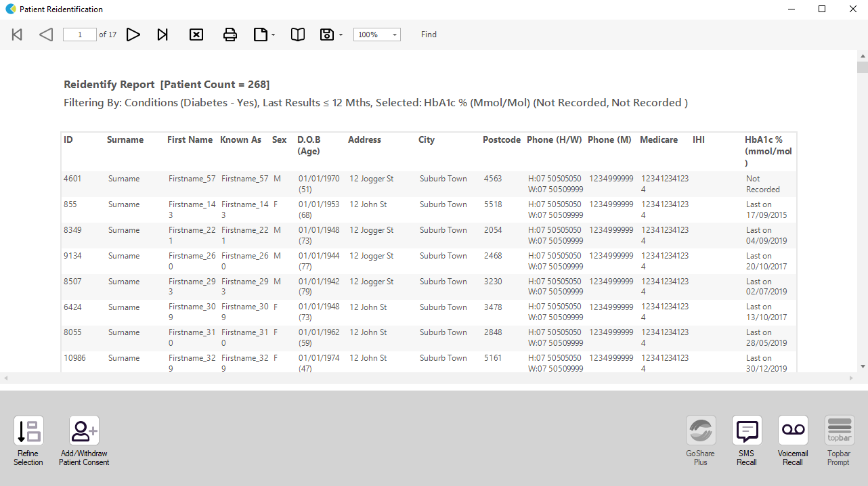The width and height of the screenshot is (868, 486).
Task: Click the 'Last on 17/09/2015' HbA1c value
Action: point(766,210)
